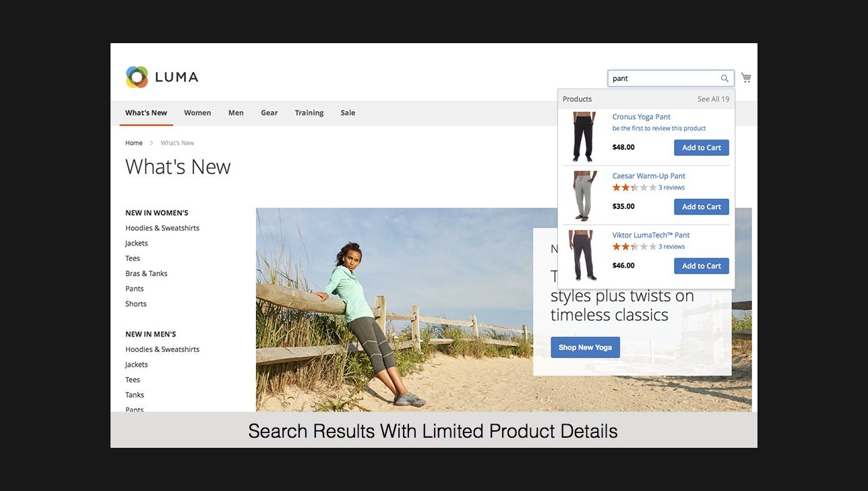The width and height of the screenshot is (868, 491).
Task: Select the Sale navigation item
Action: [x=348, y=113]
